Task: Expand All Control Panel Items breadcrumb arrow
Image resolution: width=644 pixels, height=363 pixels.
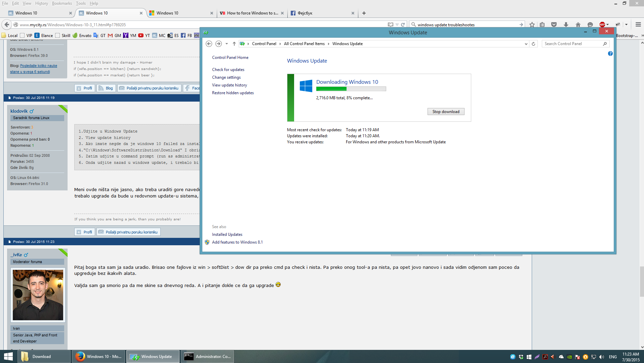Action: tap(328, 44)
